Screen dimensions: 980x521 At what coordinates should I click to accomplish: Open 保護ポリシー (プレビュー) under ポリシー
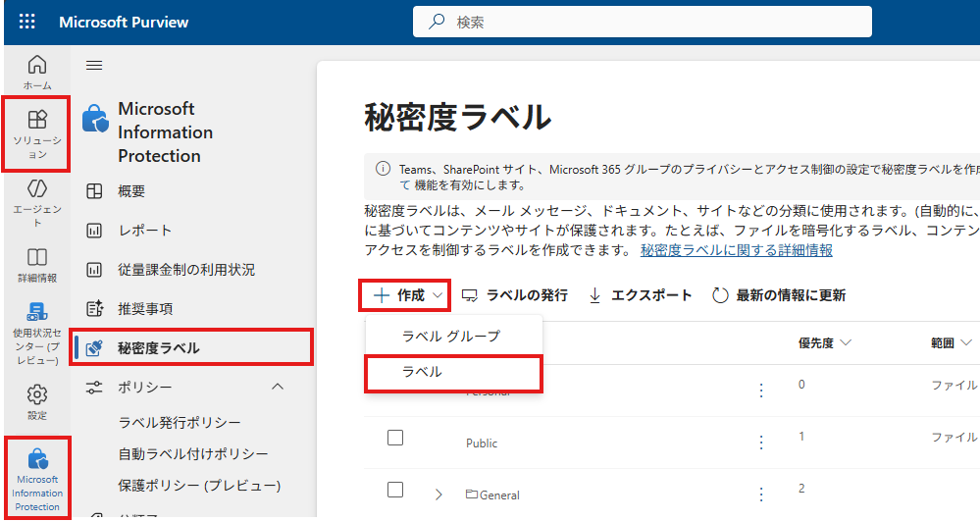coord(199,486)
